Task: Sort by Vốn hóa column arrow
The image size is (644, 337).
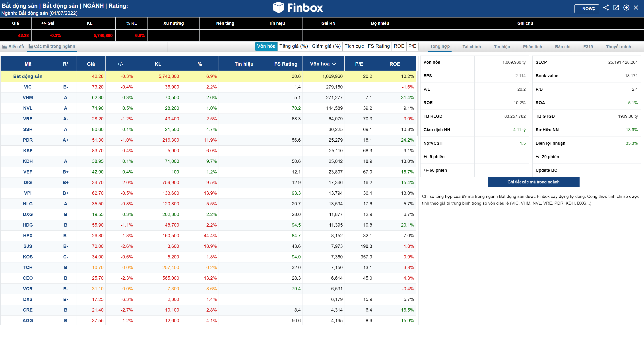Action: [334, 64]
